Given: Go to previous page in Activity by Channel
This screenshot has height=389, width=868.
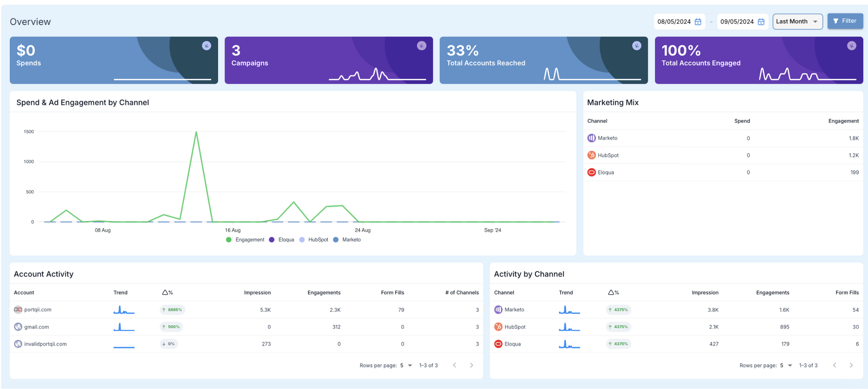Looking at the screenshot, I should click(x=835, y=366).
